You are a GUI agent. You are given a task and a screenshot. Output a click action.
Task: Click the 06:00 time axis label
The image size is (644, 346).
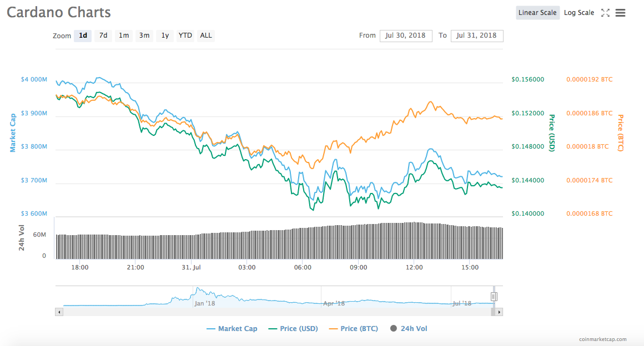pos(303,268)
